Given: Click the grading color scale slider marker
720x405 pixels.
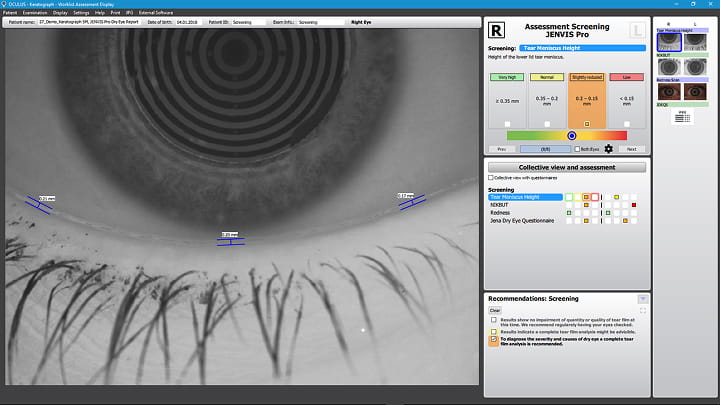Looking at the screenshot, I should tap(571, 135).
